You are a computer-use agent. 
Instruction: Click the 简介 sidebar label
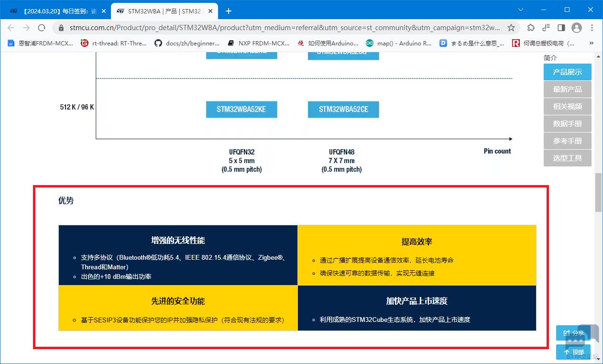pos(550,58)
